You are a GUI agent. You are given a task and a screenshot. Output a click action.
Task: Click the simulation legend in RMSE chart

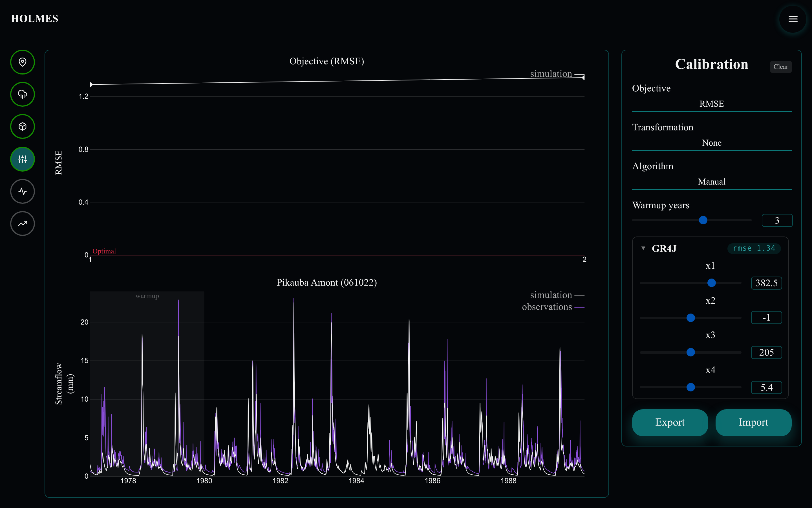(x=557, y=74)
